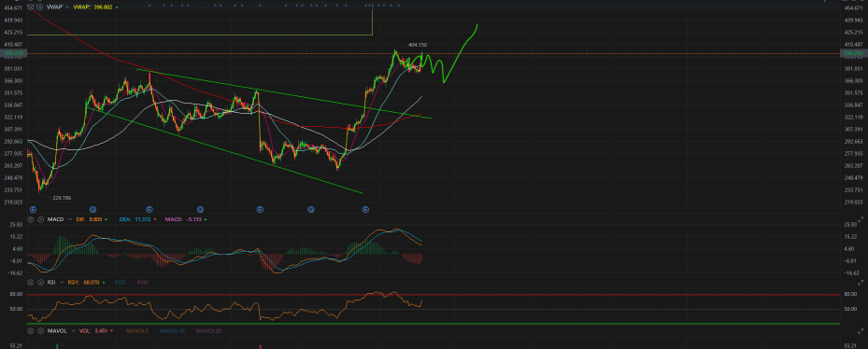Open RSI indicator settings gear
The width and height of the screenshot is (868, 349).
[x=31, y=282]
